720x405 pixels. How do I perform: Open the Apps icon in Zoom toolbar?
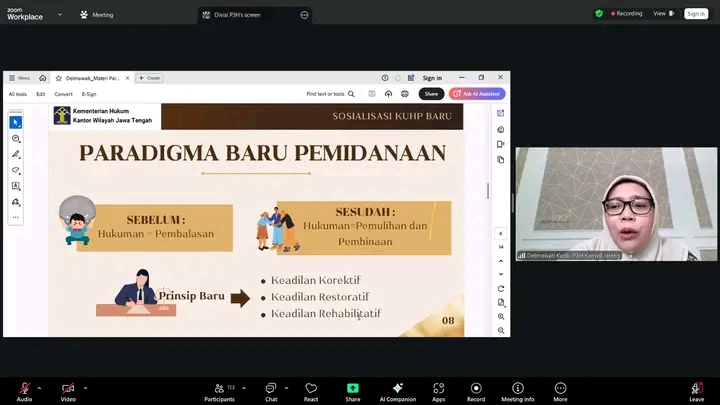click(439, 389)
